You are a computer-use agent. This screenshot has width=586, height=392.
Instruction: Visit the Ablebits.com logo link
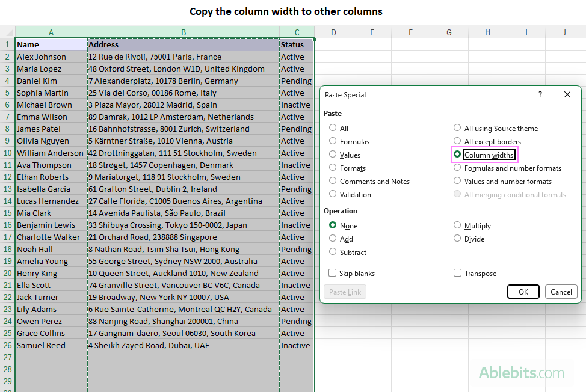pos(522,373)
